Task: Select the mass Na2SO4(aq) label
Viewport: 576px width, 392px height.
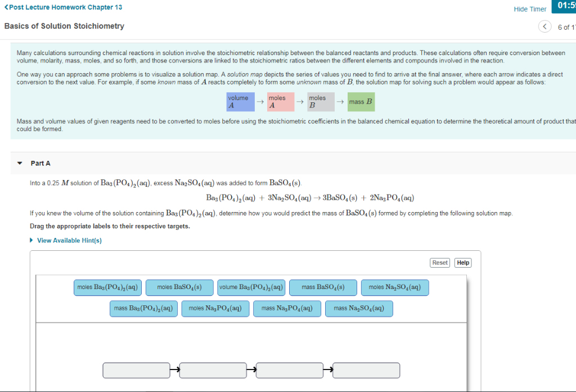Action: coord(359,308)
